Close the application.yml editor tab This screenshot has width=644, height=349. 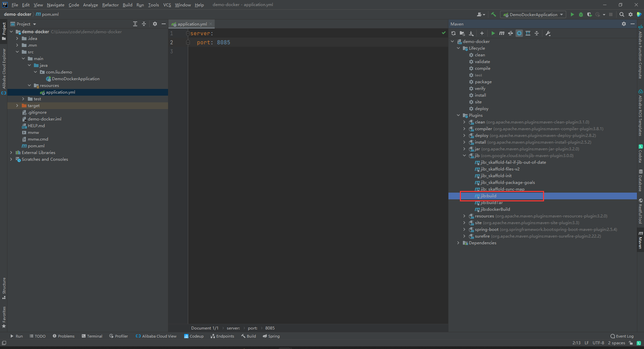point(211,24)
